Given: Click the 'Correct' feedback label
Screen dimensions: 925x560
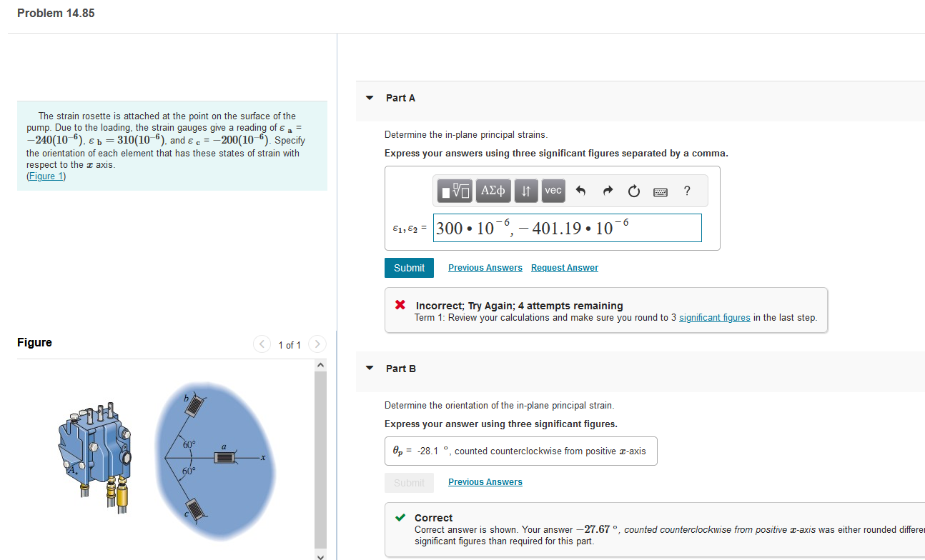Looking at the screenshot, I should tap(434, 518).
